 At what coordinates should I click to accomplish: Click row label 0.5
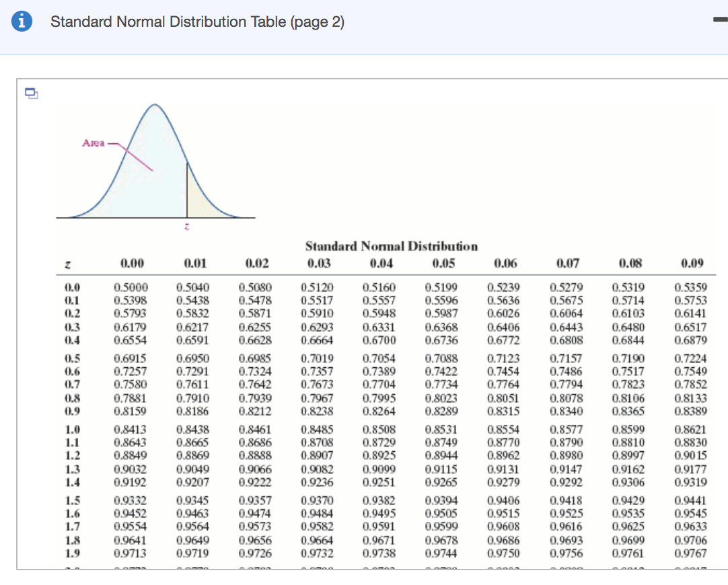tap(72, 358)
